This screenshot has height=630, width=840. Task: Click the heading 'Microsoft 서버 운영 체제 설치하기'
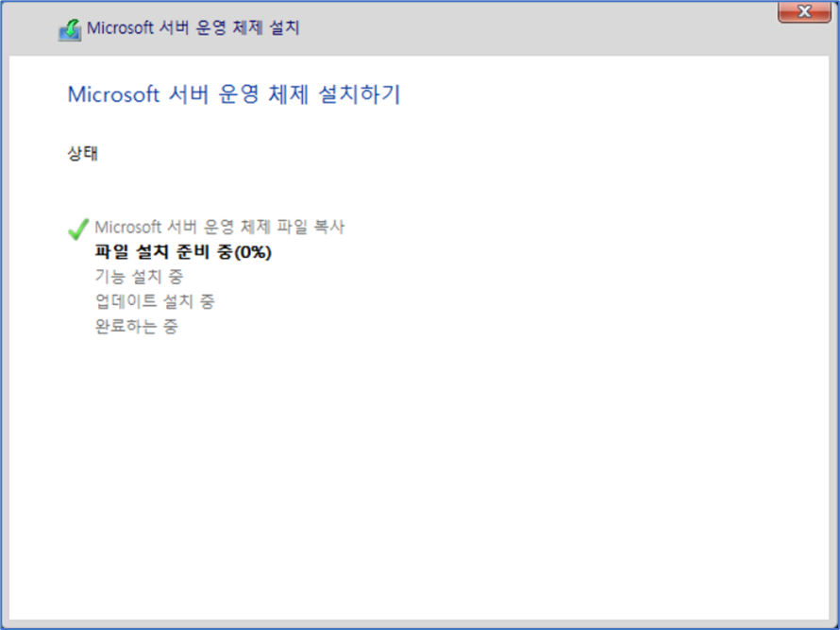(234, 94)
